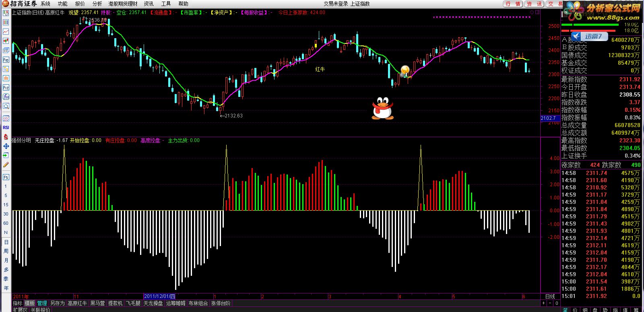
Task: Click the 2011/12/01 date marker on timeline
Action: click(159, 297)
